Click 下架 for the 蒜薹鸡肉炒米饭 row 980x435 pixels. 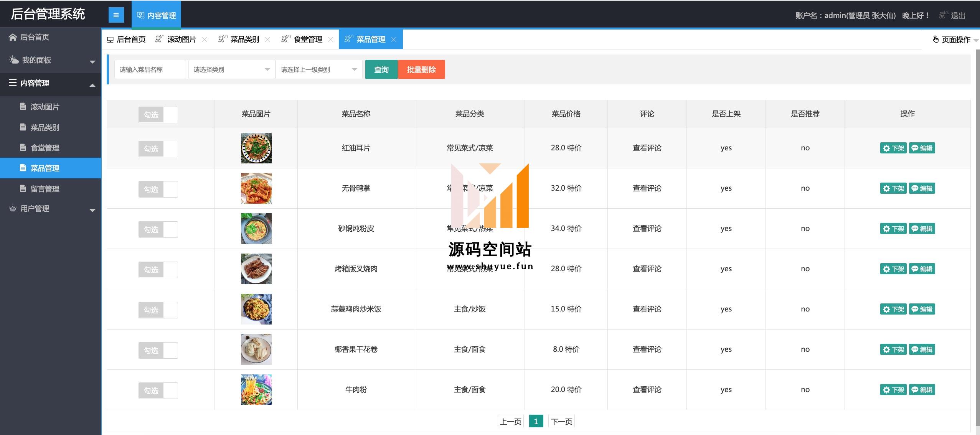point(893,309)
